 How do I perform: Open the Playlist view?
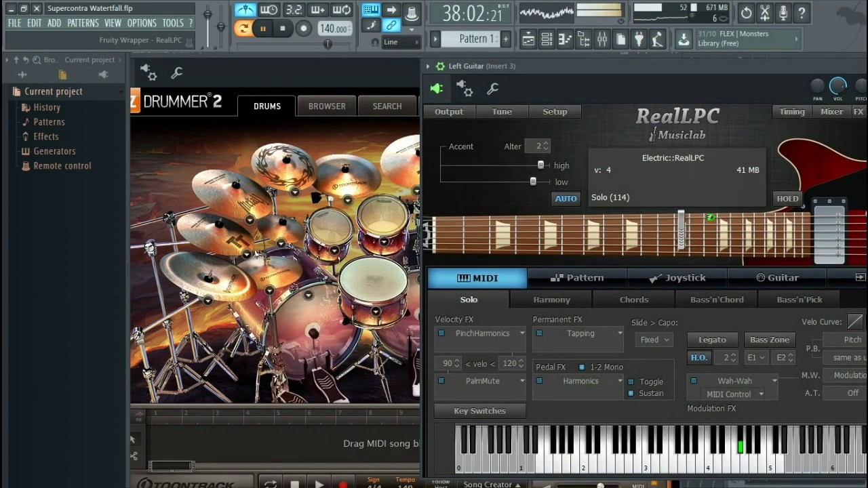(528, 39)
